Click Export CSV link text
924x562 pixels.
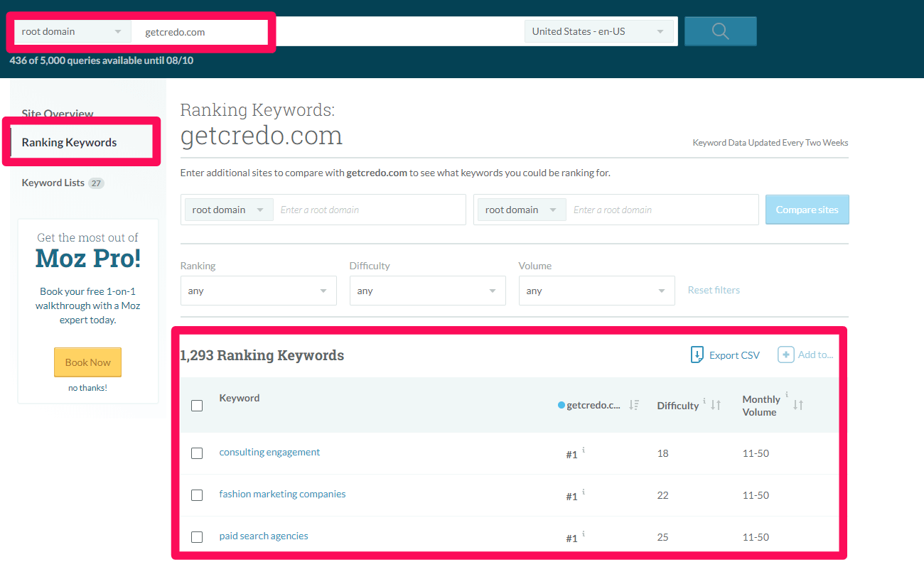(734, 355)
